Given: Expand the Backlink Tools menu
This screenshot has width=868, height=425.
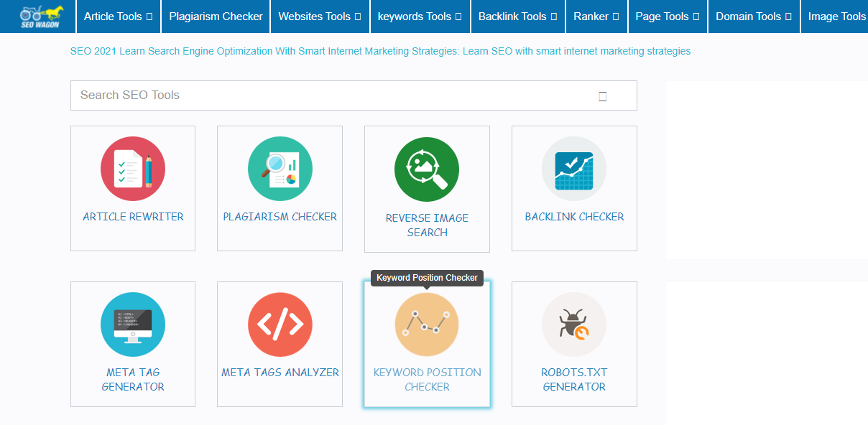Looking at the screenshot, I should [x=518, y=16].
